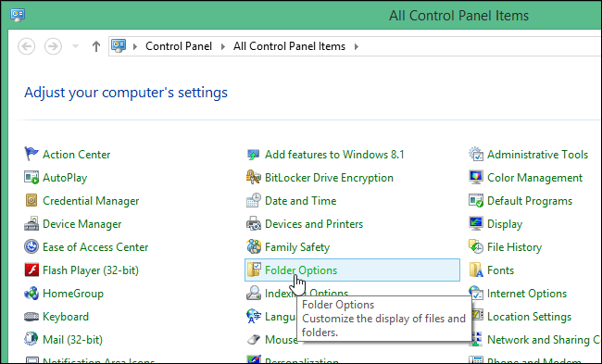Click the Mouse icon

(254, 340)
